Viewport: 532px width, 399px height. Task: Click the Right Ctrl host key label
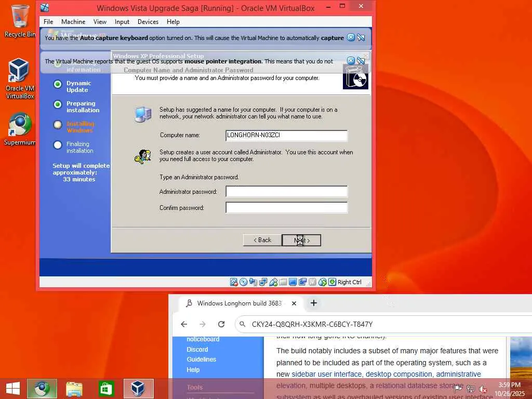350,282
